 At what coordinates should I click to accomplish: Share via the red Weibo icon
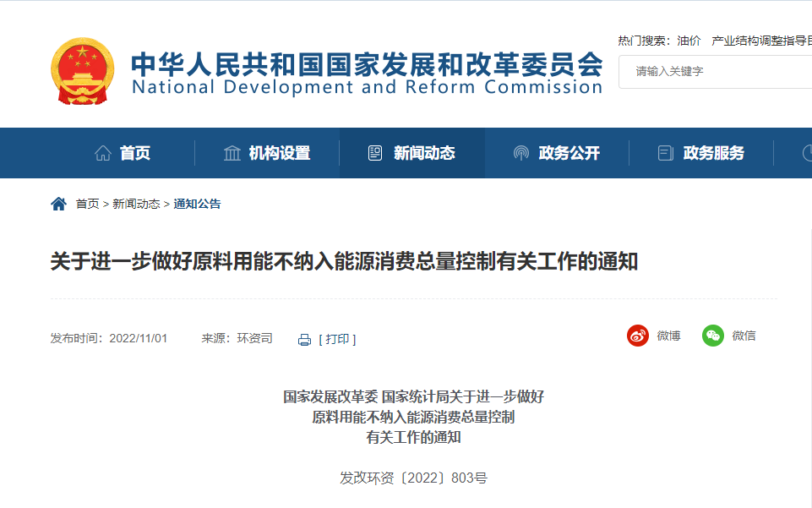coord(637,336)
